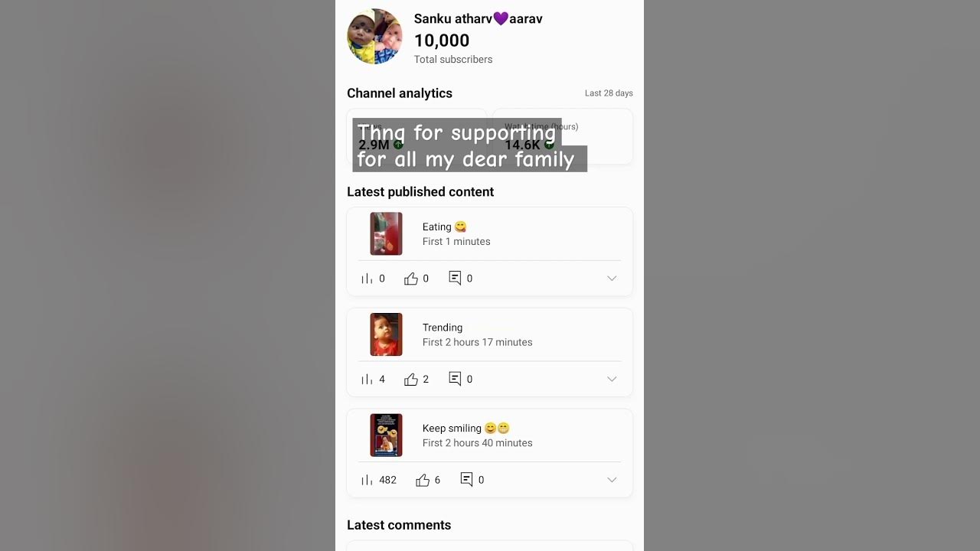
Task: Click views bar-chart icon on Eating video
Action: click(x=367, y=279)
